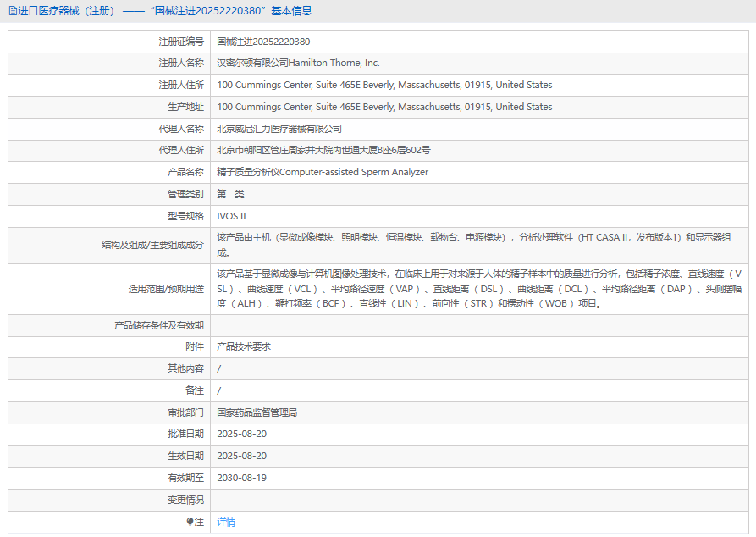Click the 产品技术要求 attachment value
Image resolution: width=756 pixels, height=537 pixels.
[244, 346]
